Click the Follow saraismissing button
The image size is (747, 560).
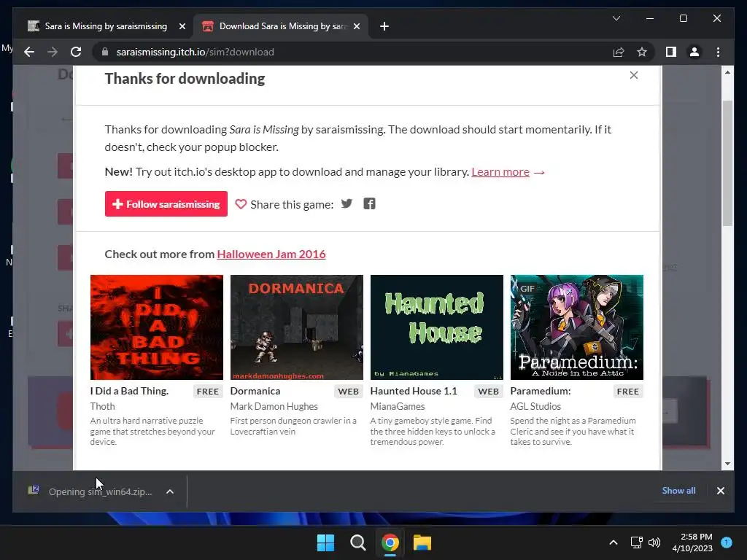coord(166,204)
